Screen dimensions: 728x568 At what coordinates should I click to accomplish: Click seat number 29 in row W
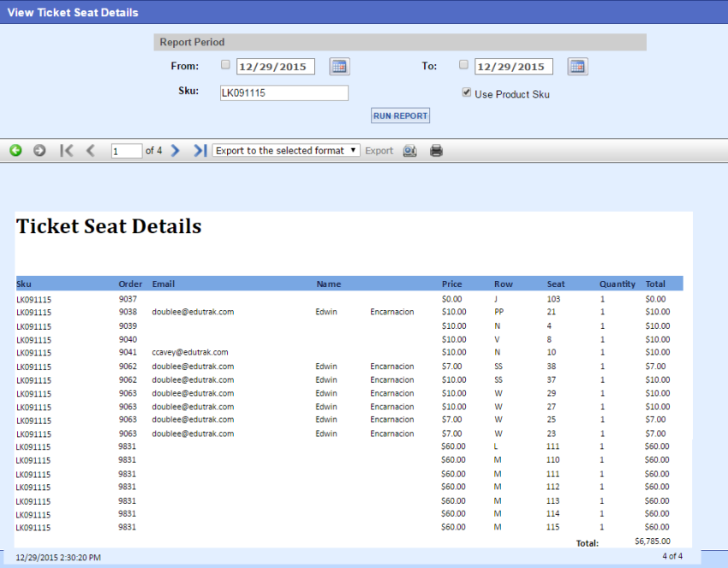coord(551,393)
